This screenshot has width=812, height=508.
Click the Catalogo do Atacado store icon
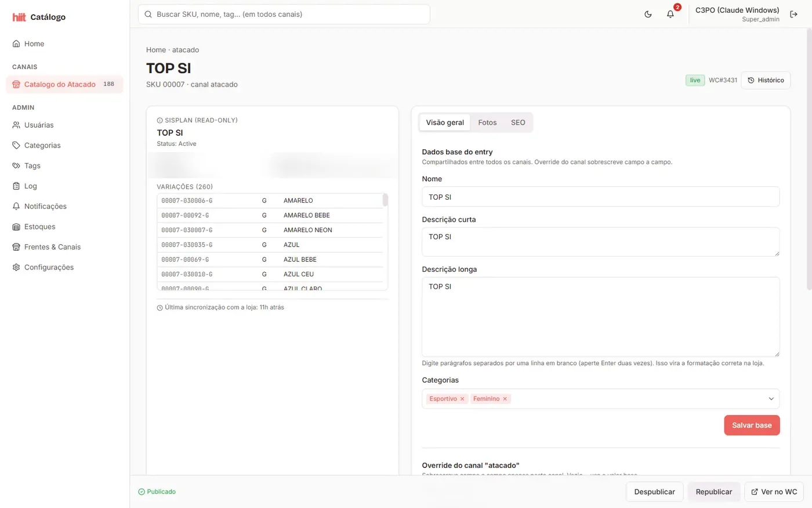16,84
